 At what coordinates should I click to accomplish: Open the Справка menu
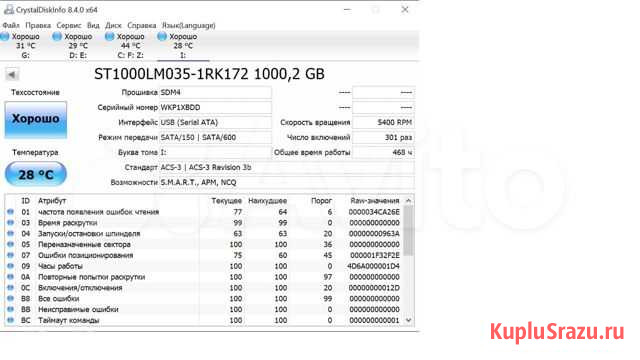142,25
